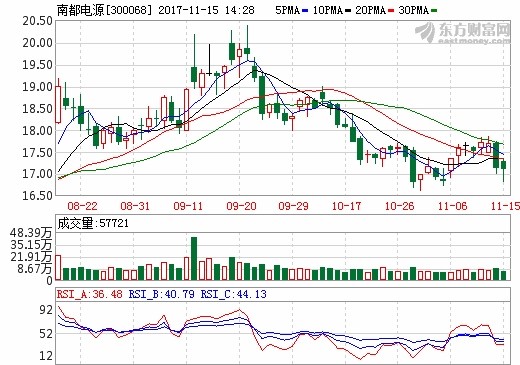Click the tallest green volume bar

194,258
